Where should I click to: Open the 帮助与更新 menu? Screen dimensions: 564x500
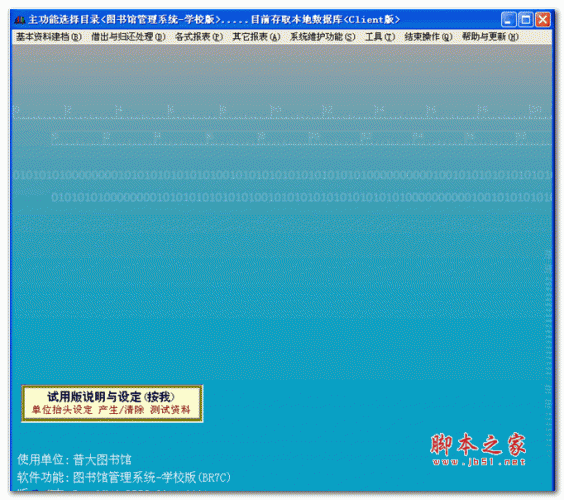tap(490, 37)
